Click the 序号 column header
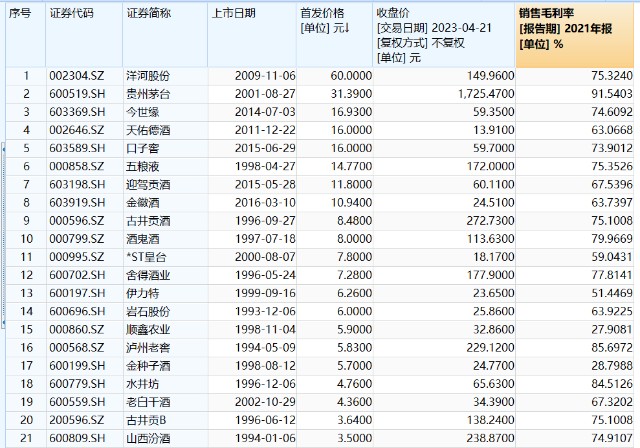 tap(26, 35)
